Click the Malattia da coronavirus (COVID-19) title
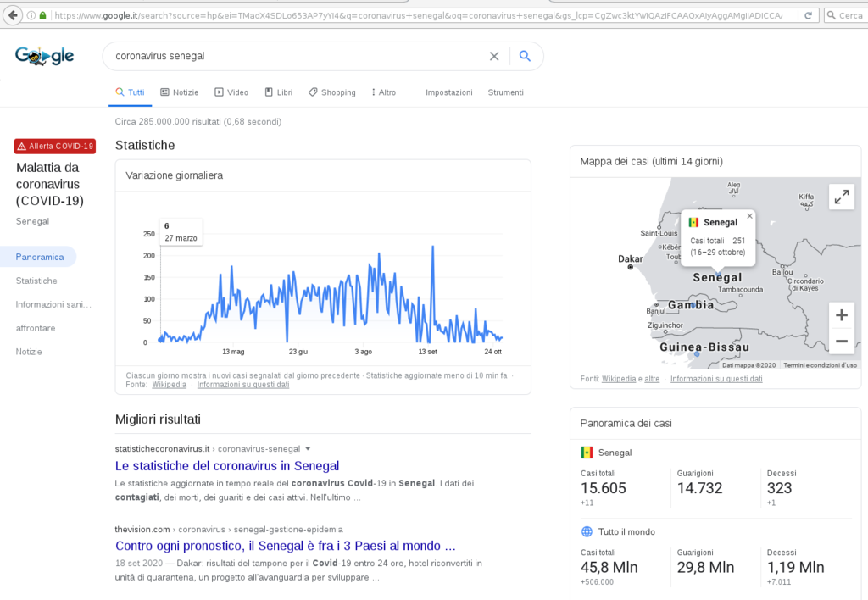Image resolution: width=868 pixels, height=600 pixels. (x=50, y=184)
